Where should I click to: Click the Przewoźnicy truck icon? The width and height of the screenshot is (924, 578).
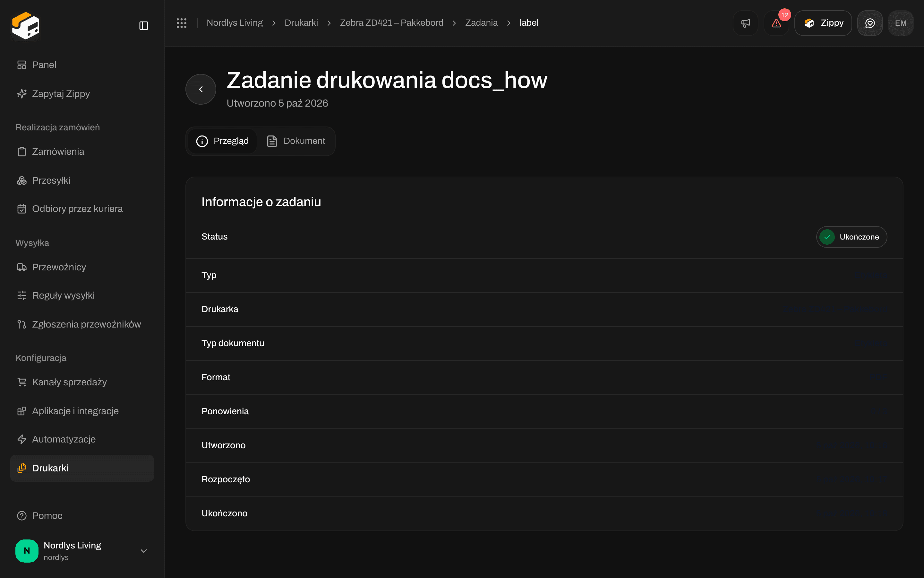tap(22, 267)
